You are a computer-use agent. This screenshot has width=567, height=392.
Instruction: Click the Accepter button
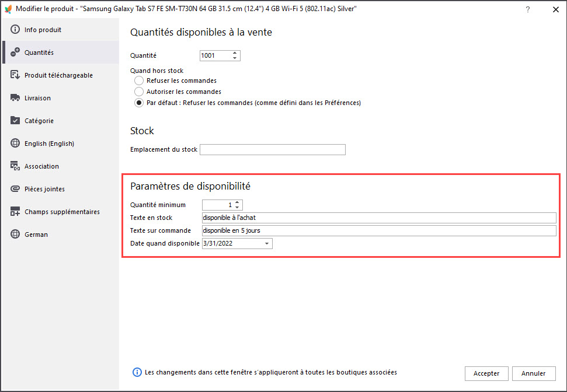(x=486, y=373)
